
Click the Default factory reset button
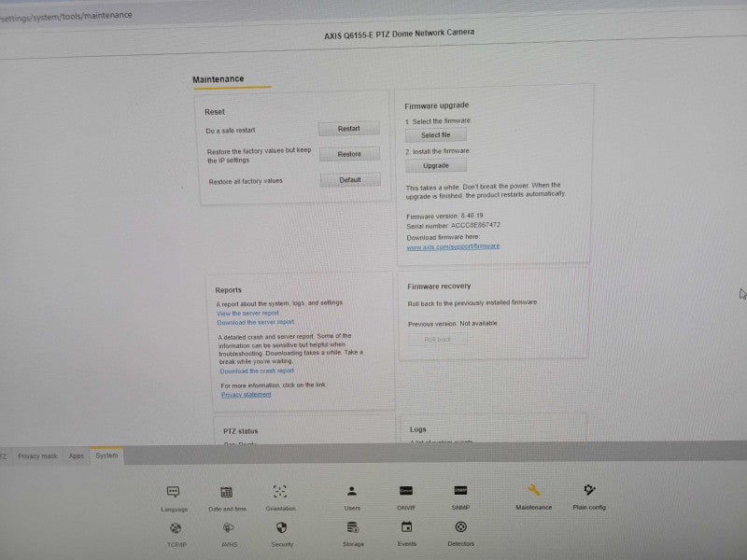[x=350, y=179]
